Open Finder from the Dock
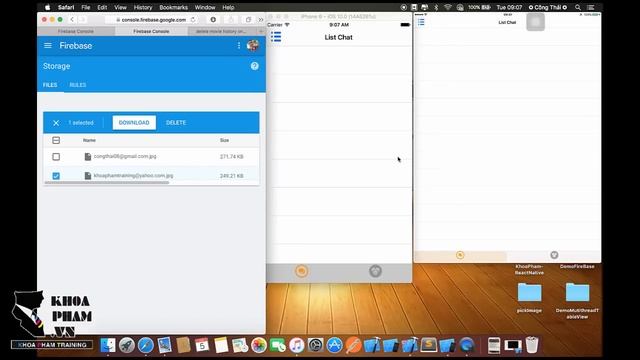Viewport: 640px width, 360px height. point(108,345)
